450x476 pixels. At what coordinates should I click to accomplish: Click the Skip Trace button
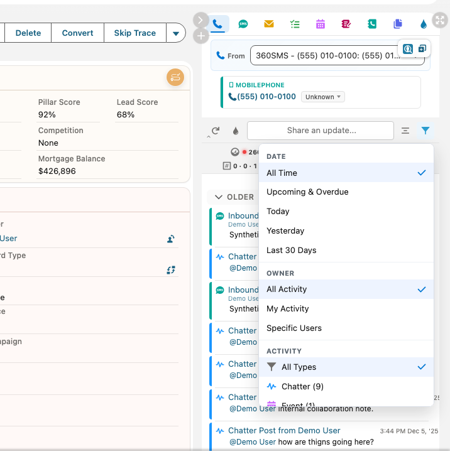[x=135, y=33]
